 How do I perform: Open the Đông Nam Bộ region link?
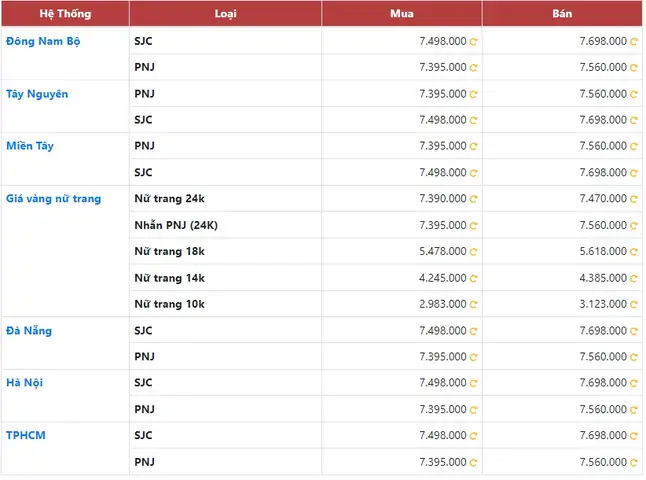(x=43, y=41)
